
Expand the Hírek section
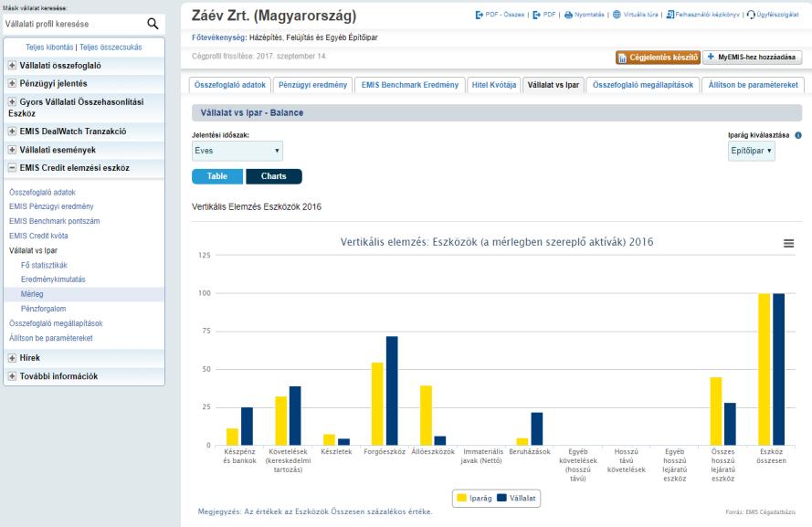12,358
